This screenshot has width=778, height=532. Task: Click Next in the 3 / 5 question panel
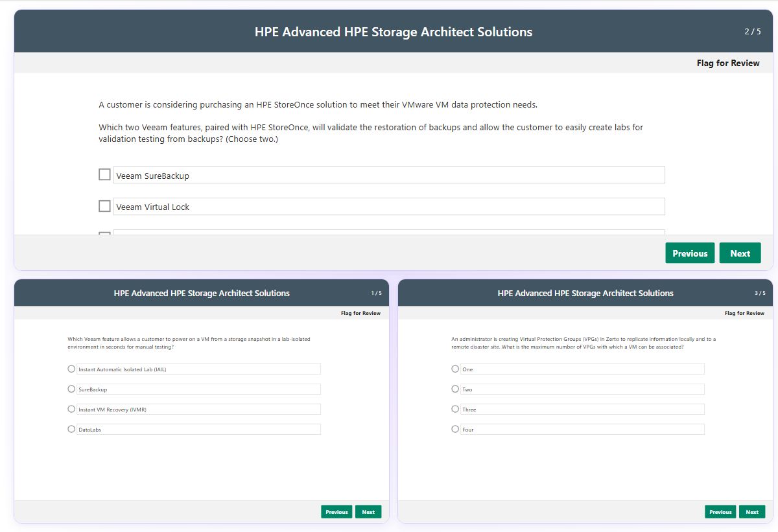(752, 512)
